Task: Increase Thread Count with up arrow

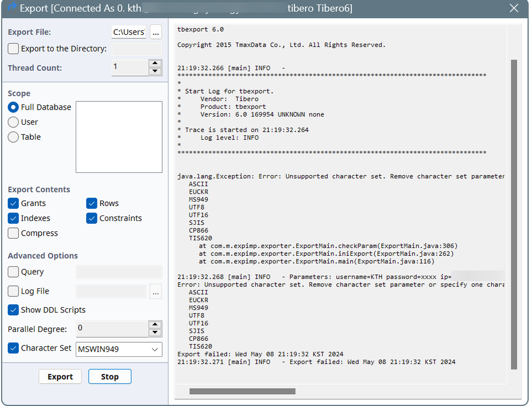Action: point(155,63)
